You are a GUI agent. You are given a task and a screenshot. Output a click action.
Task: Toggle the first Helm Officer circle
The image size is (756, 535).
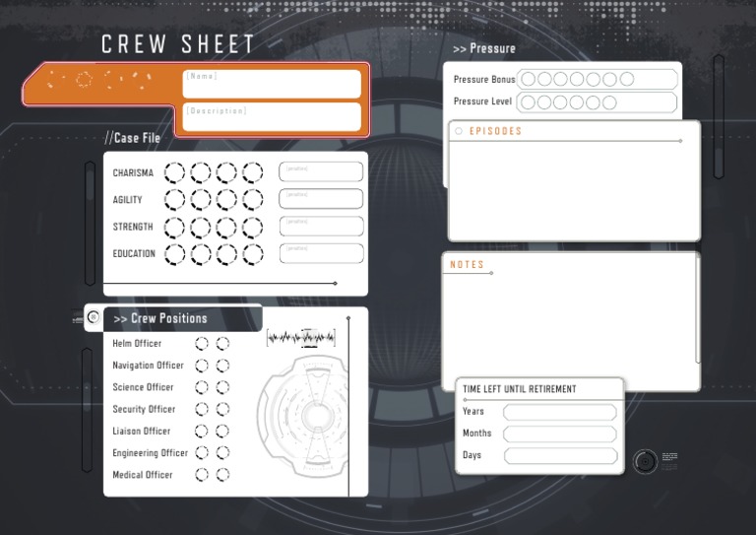[x=202, y=344]
